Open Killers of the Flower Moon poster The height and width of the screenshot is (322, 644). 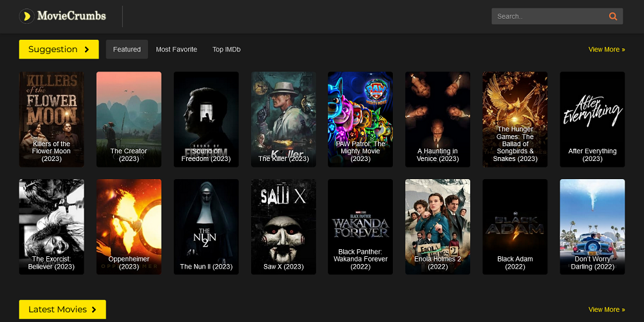pyautogui.click(x=52, y=119)
